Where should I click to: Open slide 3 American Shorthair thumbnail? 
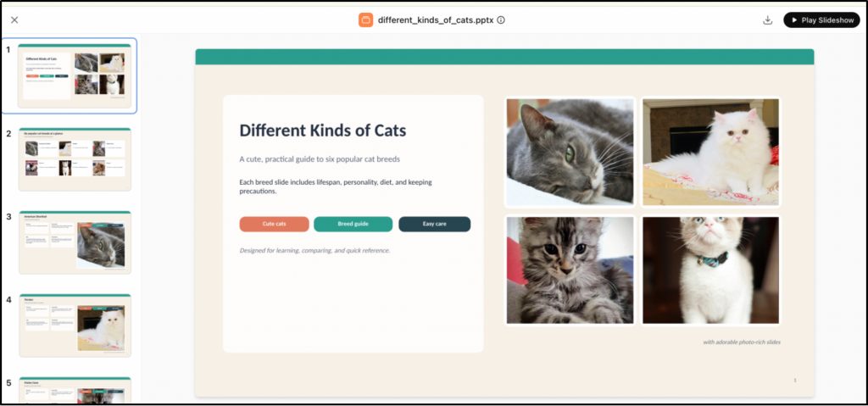(x=75, y=242)
